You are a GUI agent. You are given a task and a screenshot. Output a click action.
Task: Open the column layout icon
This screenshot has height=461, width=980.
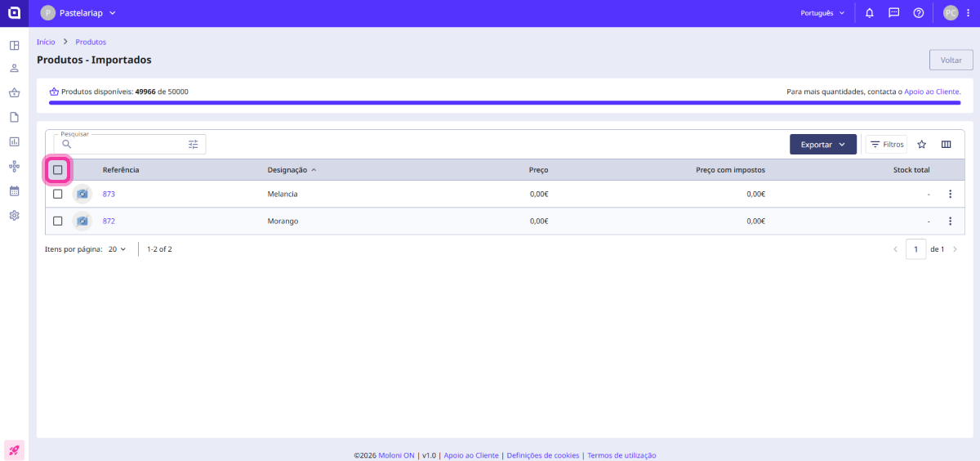pos(947,144)
